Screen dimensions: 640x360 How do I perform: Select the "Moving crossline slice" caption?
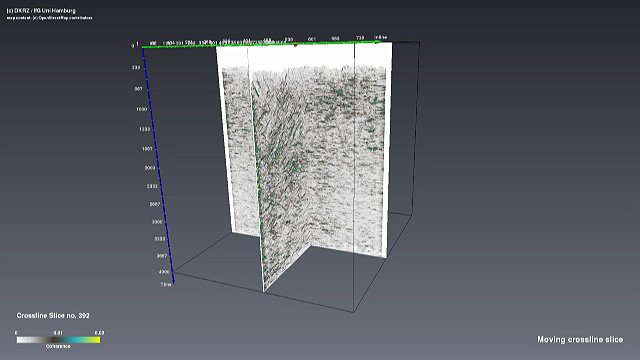click(580, 340)
